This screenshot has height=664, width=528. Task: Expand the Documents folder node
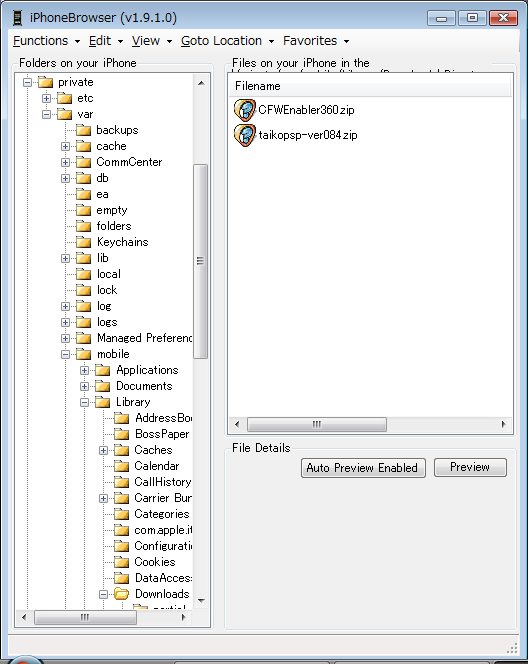[x=85, y=387]
